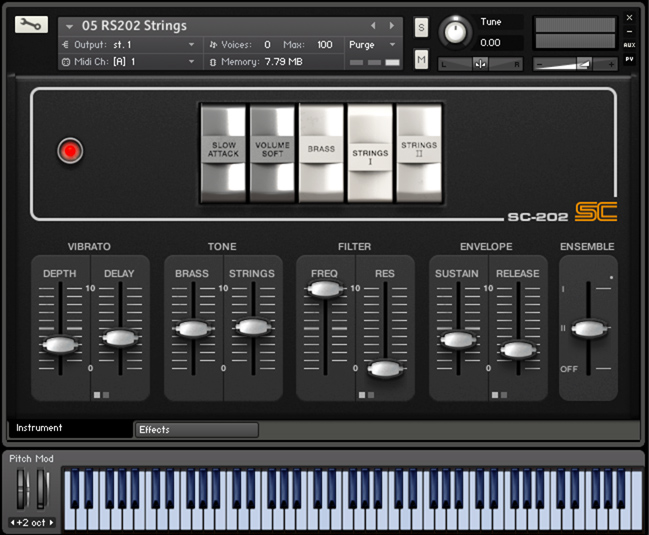This screenshot has height=535, width=649.
Task: Go to next instrument preset arrow
Action: (x=391, y=25)
